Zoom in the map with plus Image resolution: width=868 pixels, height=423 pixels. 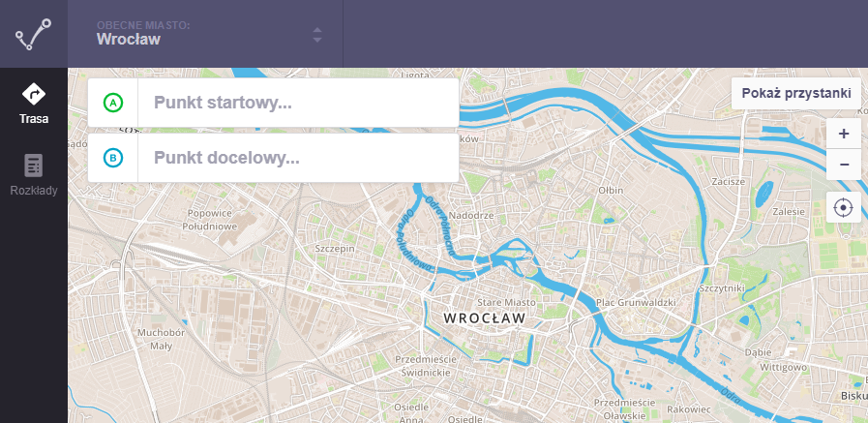point(844,134)
